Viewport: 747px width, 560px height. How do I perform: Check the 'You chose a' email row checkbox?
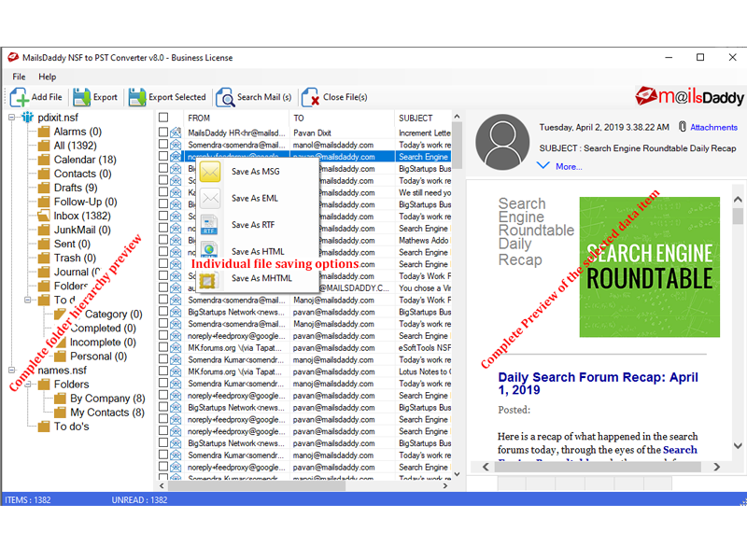[163, 287]
